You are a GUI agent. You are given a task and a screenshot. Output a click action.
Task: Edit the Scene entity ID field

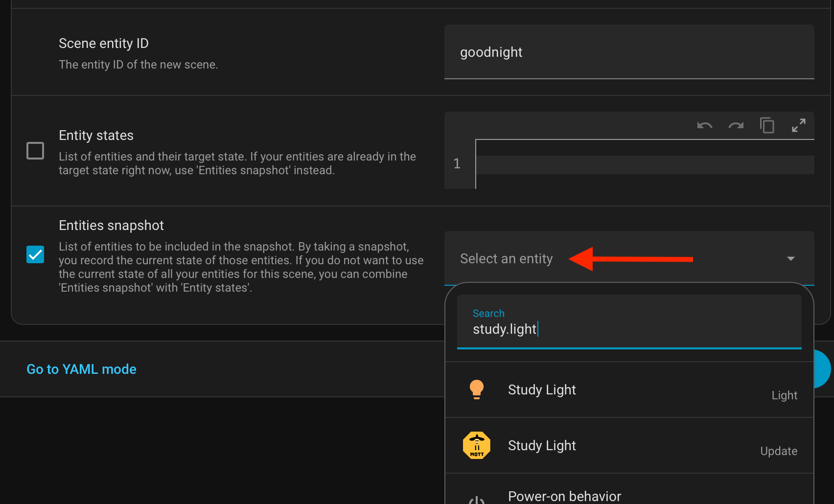(628, 52)
